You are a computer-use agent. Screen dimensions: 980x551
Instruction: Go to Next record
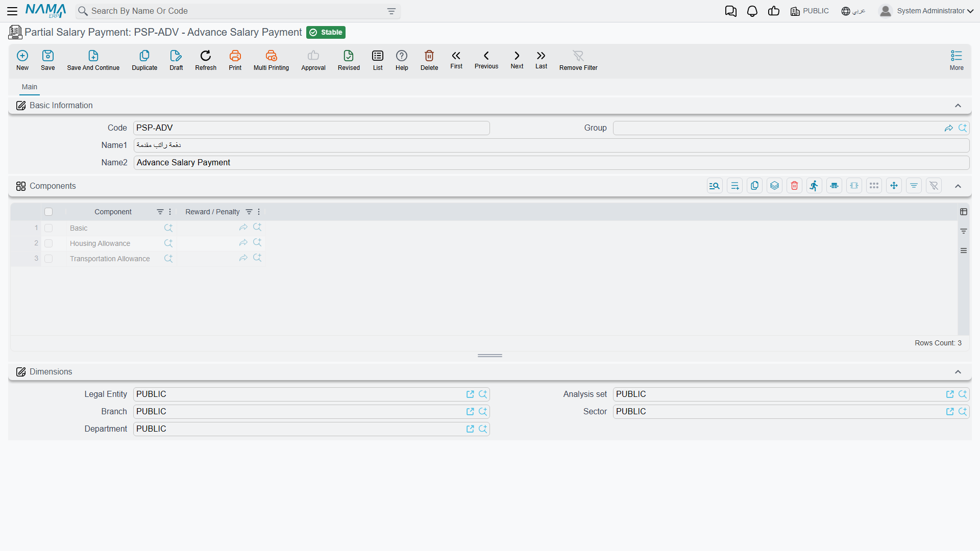pos(517,60)
